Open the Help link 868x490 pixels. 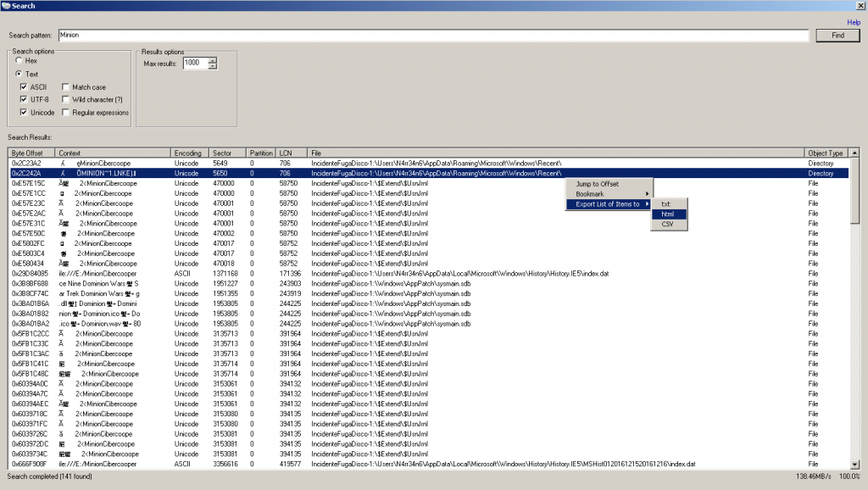tap(854, 22)
